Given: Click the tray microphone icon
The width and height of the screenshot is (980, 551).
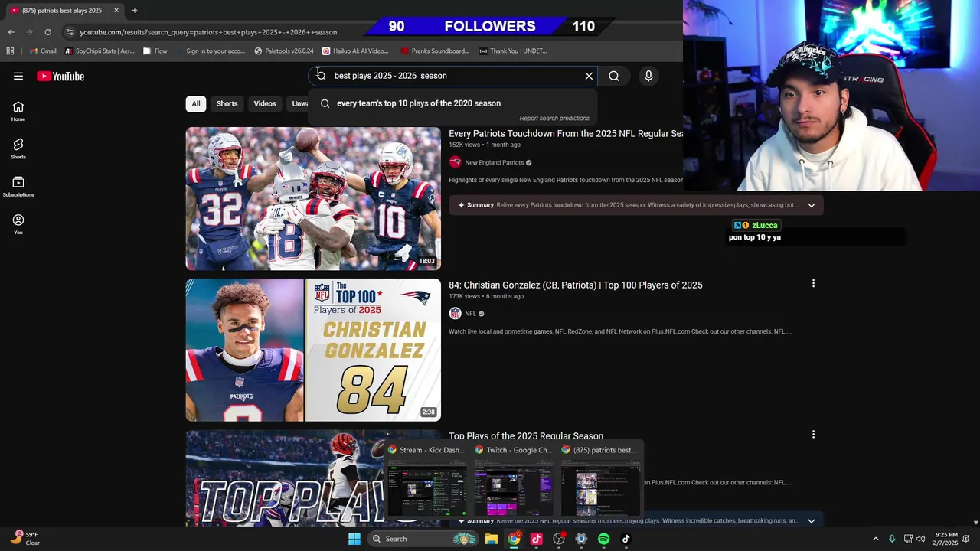Looking at the screenshot, I should (x=892, y=539).
